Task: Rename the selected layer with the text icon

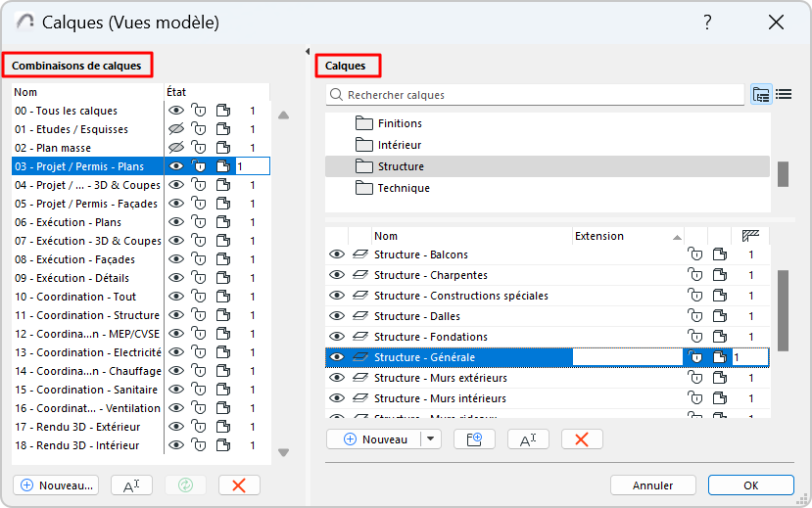Action: [528, 439]
